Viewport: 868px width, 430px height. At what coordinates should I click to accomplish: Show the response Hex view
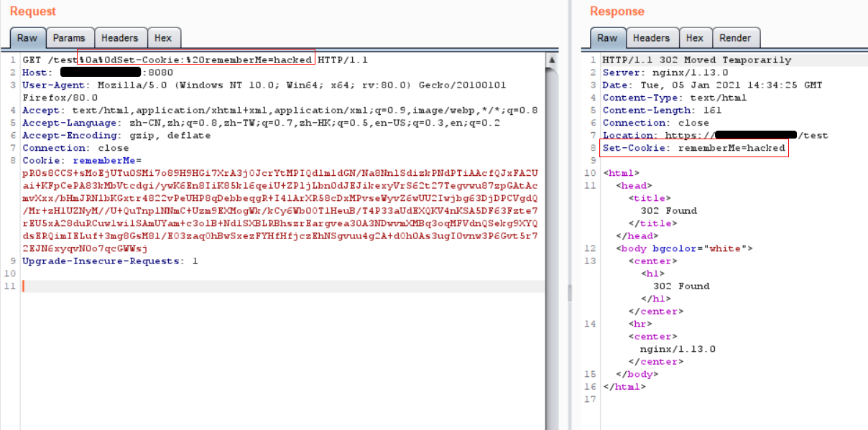tap(694, 38)
